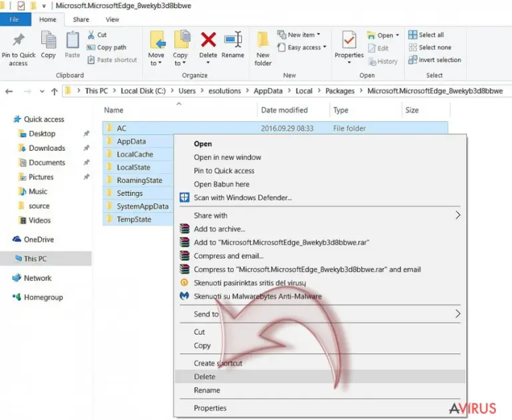Switch to the View ribbon tab

[x=112, y=19]
